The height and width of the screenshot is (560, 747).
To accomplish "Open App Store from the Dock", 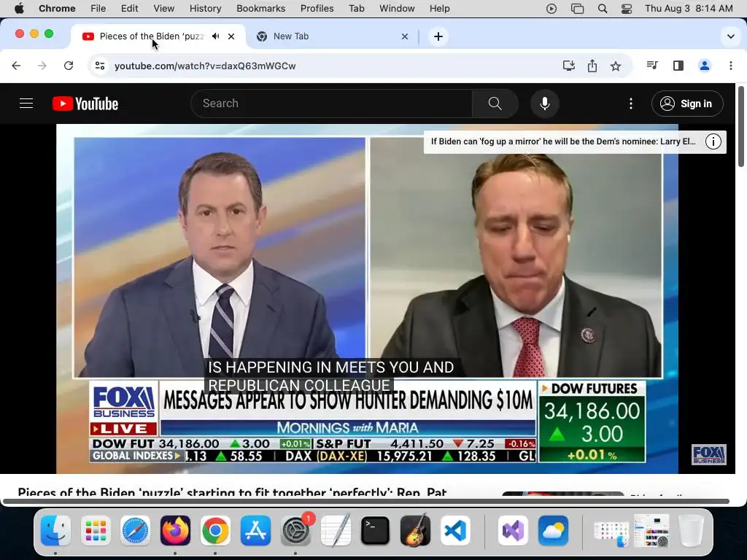I will coord(255,530).
